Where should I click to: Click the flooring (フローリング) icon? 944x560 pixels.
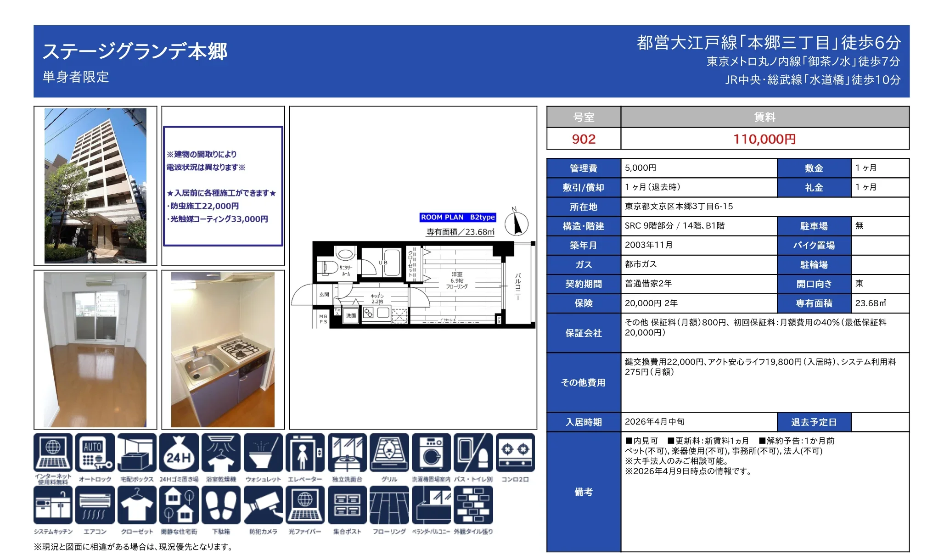click(x=389, y=505)
